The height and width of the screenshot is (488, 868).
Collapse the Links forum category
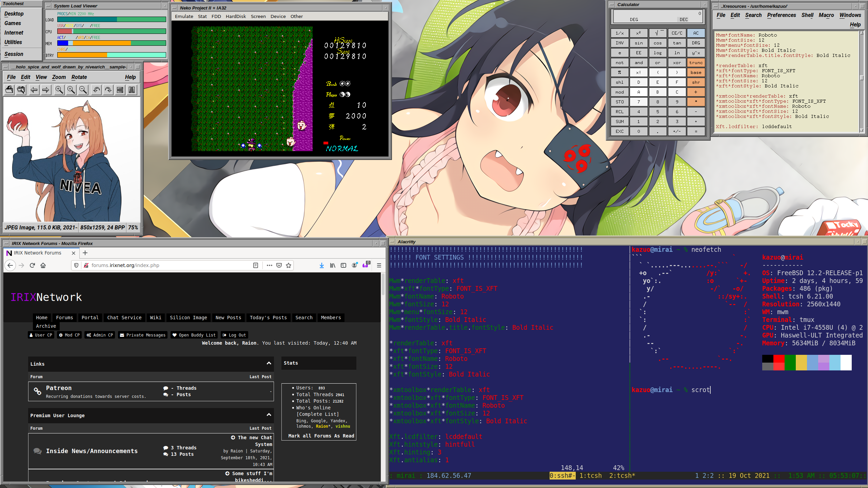pos(269,363)
